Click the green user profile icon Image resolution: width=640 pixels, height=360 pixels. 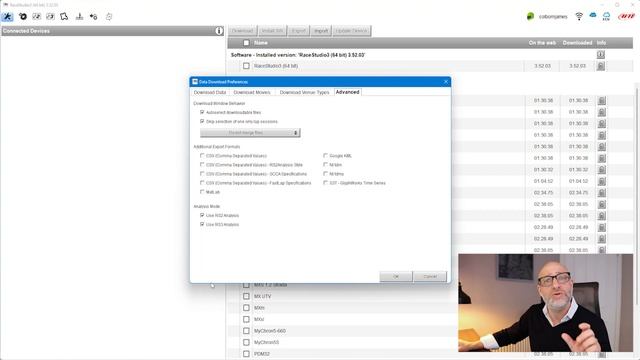[530, 16]
